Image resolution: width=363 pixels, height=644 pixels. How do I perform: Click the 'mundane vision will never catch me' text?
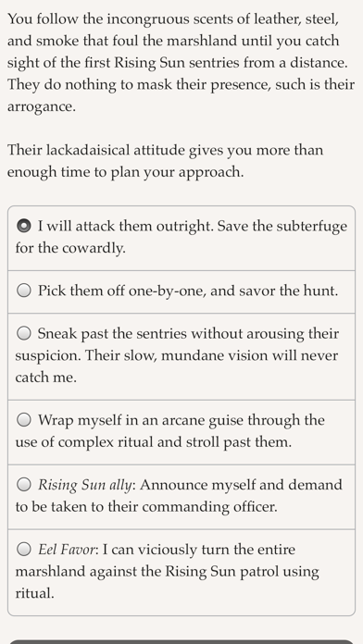click(x=176, y=366)
